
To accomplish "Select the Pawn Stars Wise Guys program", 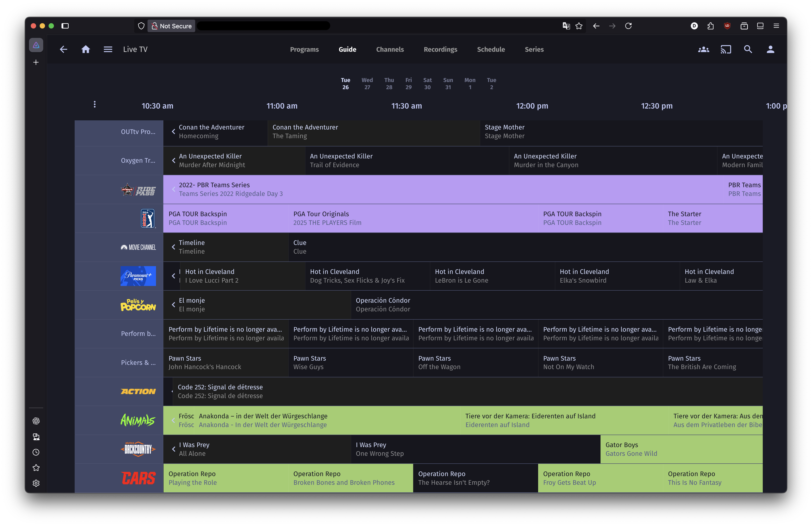I will click(x=351, y=362).
